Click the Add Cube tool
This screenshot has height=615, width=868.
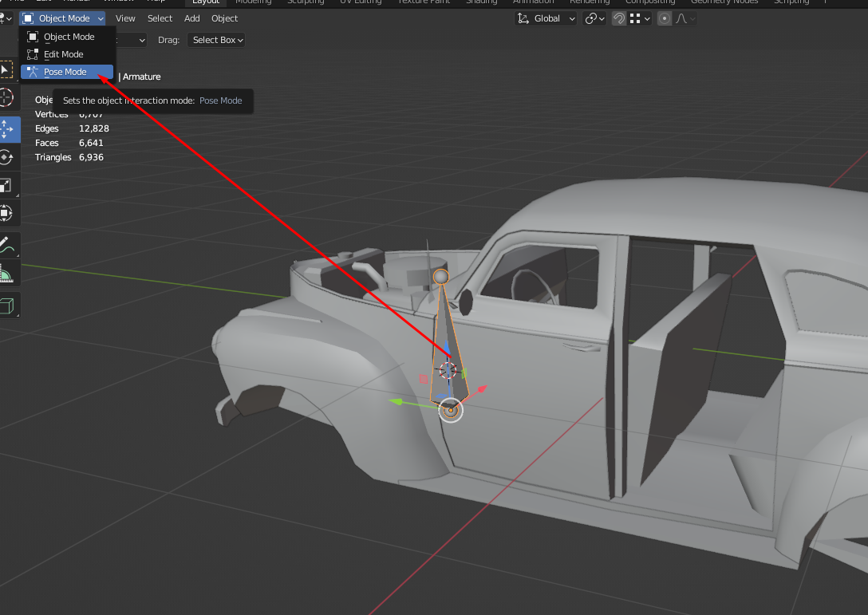tap(6, 306)
